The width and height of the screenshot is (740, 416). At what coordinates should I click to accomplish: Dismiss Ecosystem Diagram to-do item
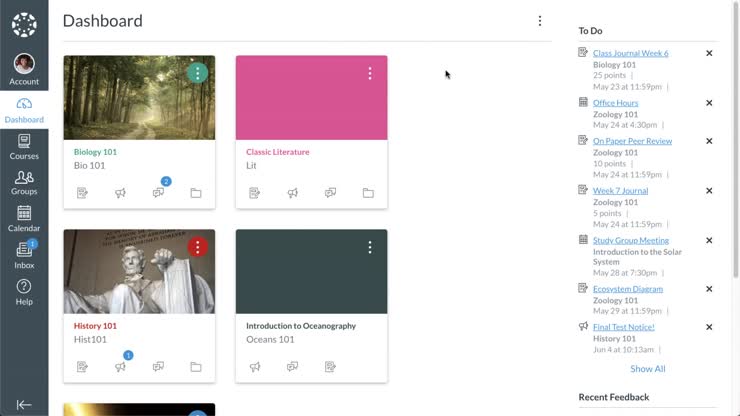click(709, 289)
